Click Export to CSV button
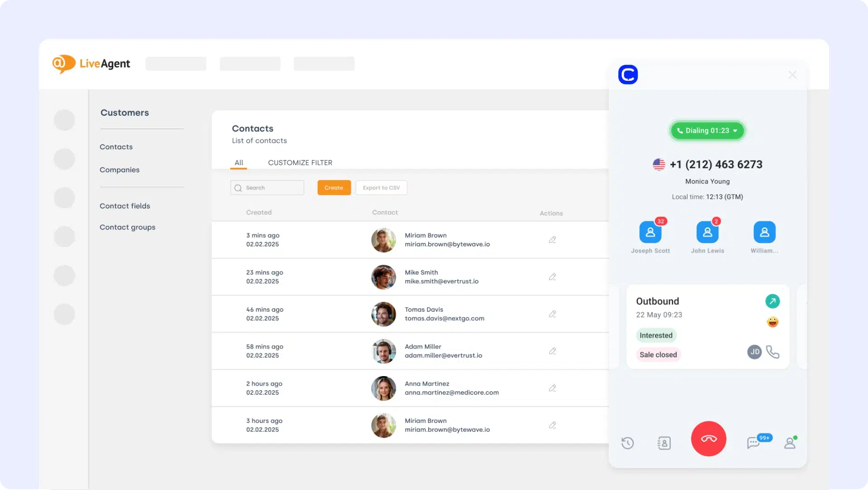 click(381, 188)
